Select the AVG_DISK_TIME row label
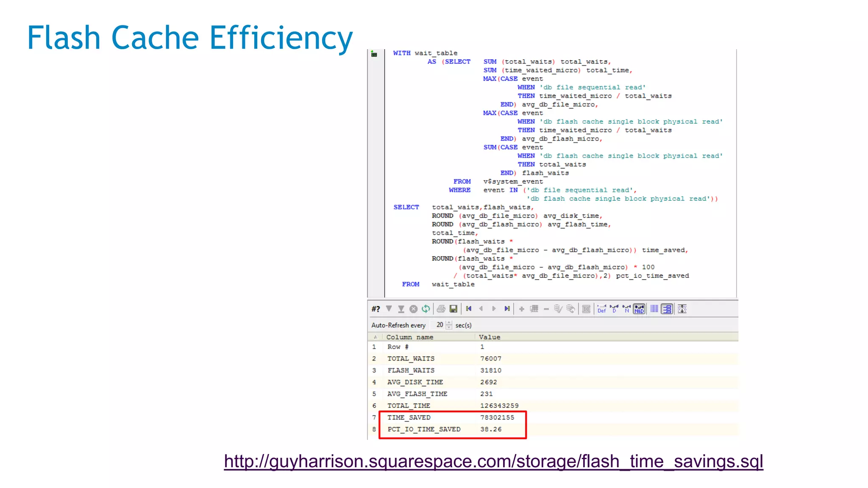 tap(415, 382)
